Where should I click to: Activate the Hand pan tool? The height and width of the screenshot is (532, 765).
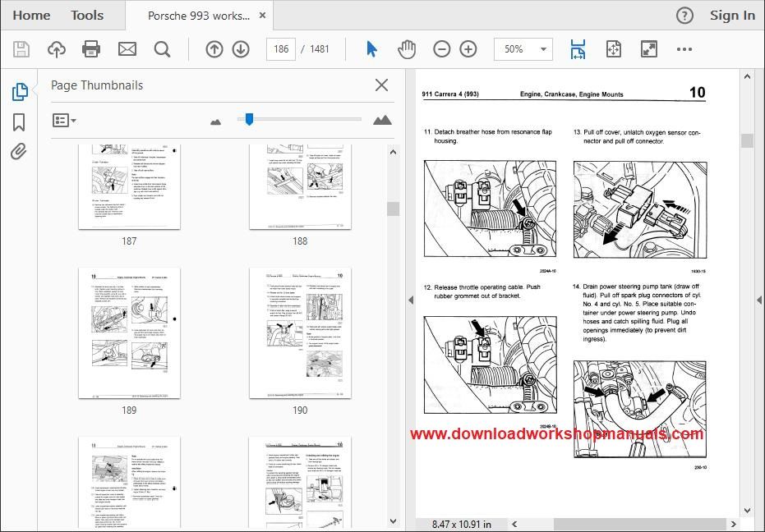point(407,49)
